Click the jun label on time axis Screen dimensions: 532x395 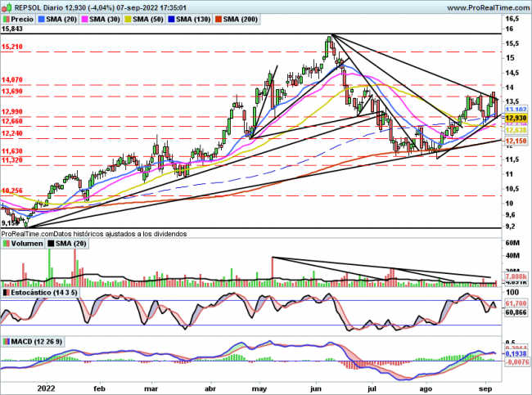point(316,388)
